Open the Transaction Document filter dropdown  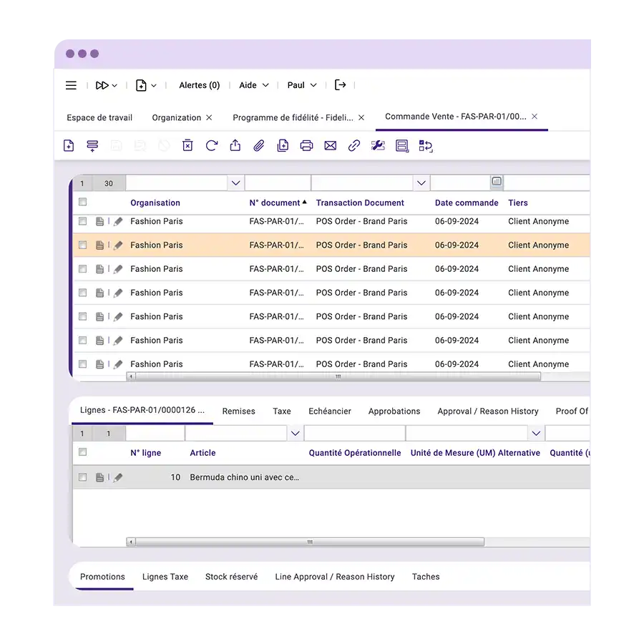[421, 183]
